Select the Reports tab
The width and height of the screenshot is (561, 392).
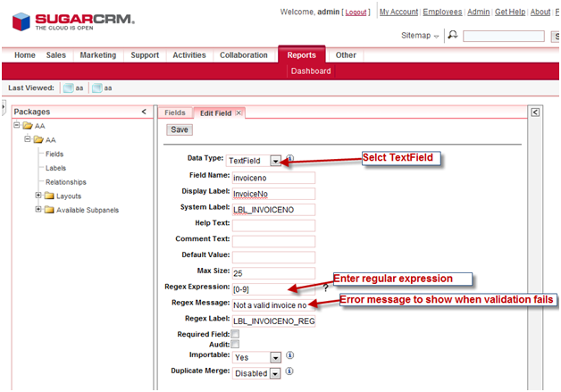[x=302, y=55]
